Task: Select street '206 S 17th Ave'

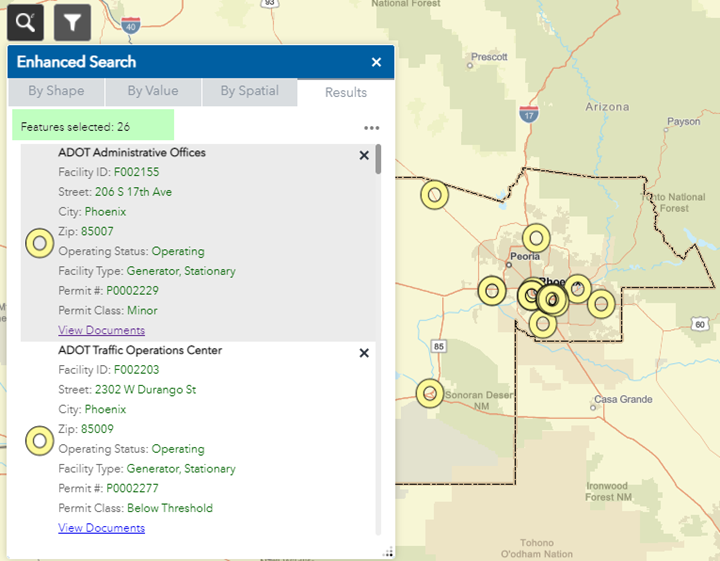Action: click(x=133, y=192)
